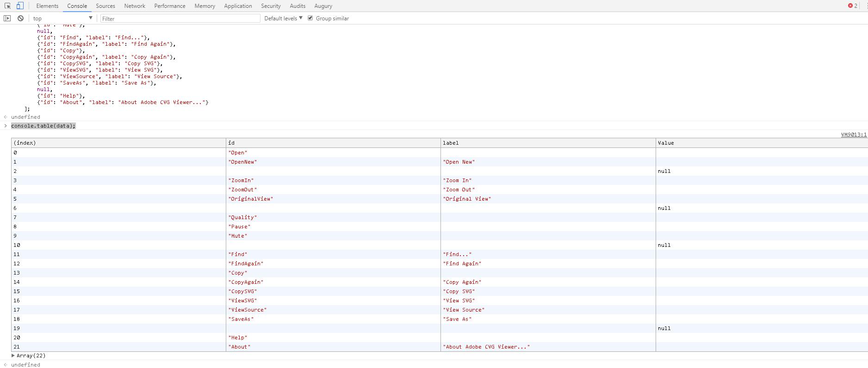Screen dimensions: 868x368
Task: Open the top context dropdown
Action: [x=63, y=18]
